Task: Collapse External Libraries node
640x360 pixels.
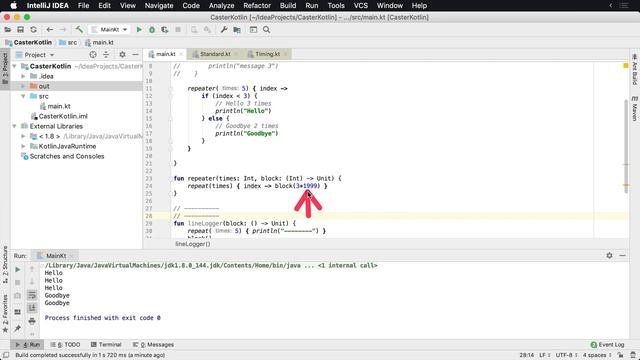Action: pyautogui.click(x=15, y=127)
